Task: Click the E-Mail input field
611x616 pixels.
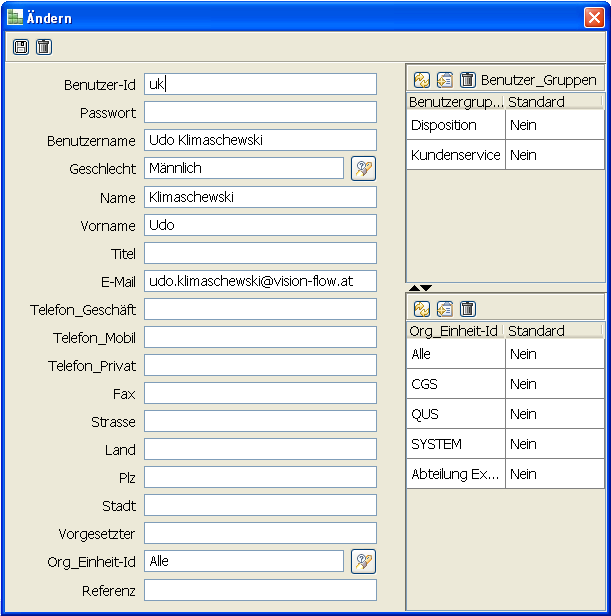Action: [260, 281]
